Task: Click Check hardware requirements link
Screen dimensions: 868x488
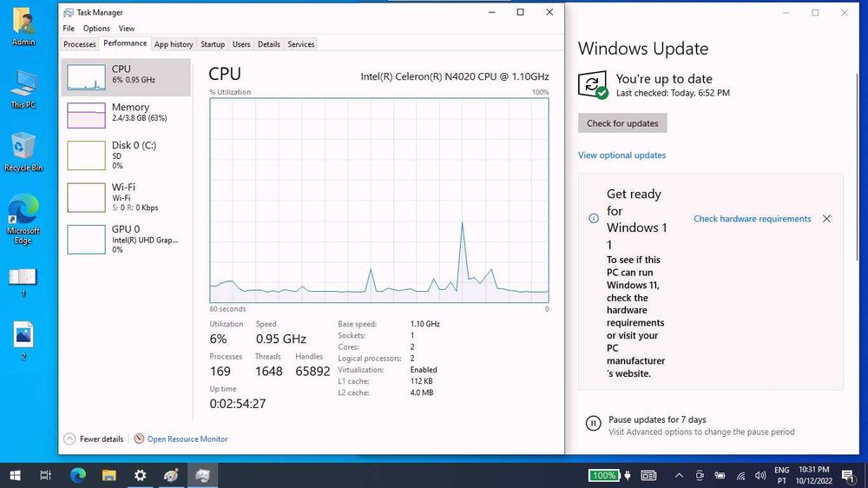Action: click(752, 219)
